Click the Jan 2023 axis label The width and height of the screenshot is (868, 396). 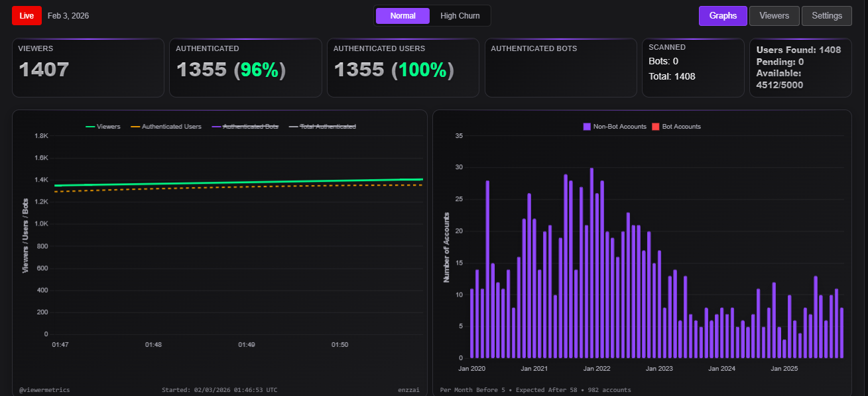659,368
